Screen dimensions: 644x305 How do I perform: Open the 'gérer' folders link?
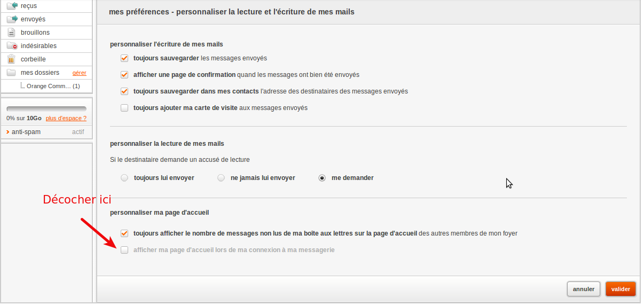click(x=79, y=73)
